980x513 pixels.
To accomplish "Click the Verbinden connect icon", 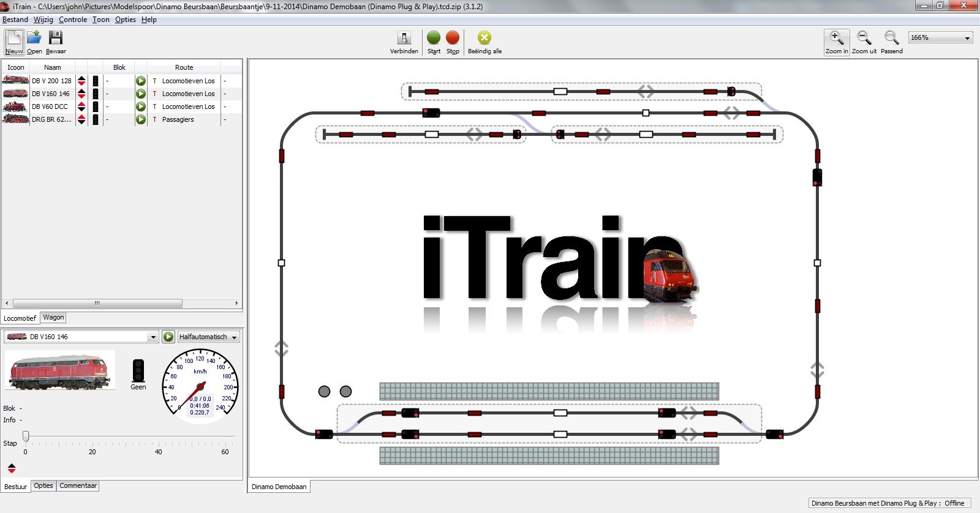I will pos(404,42).
